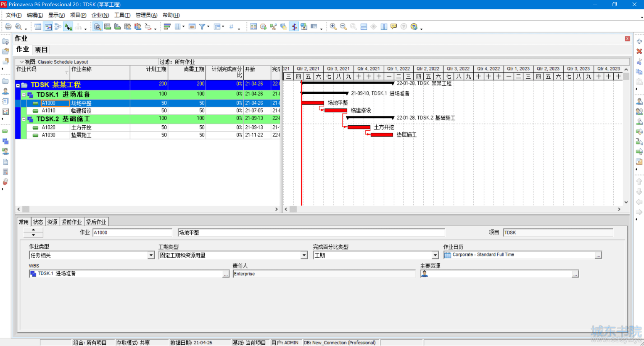Click the red Delete X icon
Screen dimensions: 644x346
pos(639,51)
